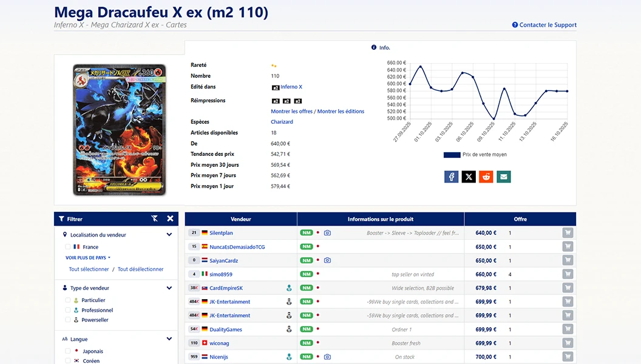Open the Inferno X edition link
641x364 pixels.
click(291, 87)
